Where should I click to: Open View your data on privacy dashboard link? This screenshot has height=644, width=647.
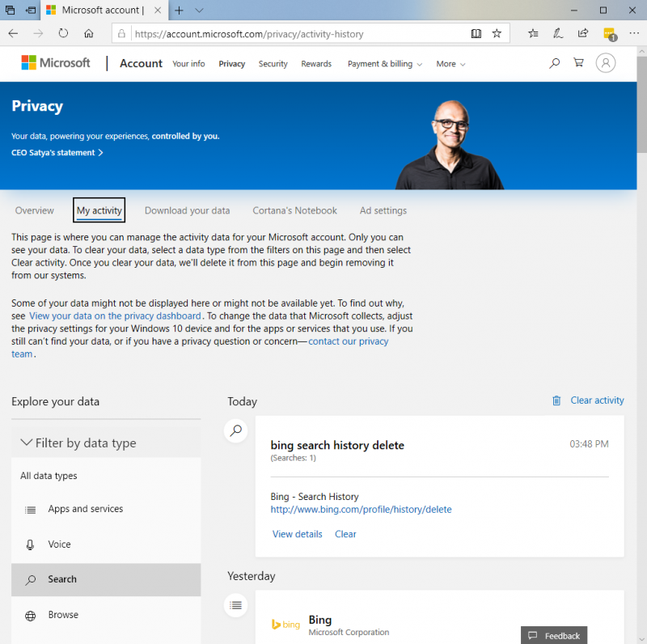click(115, 316)
